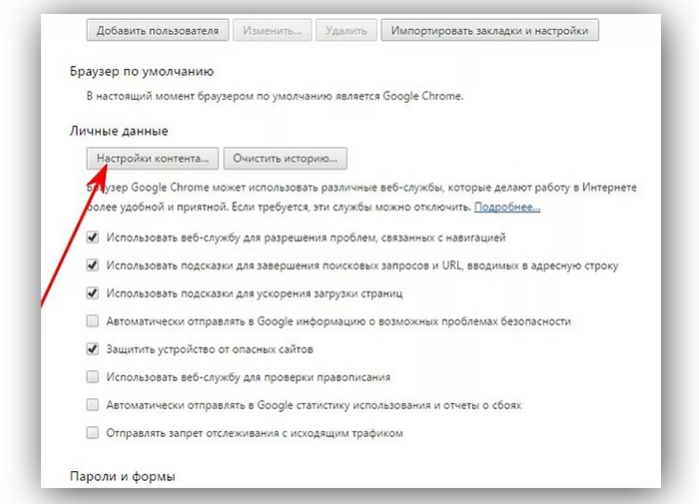The width and height of the screenshot is (699, 504).
Task: Enable automatic sending of security problem info
Action: coord(92,321)
